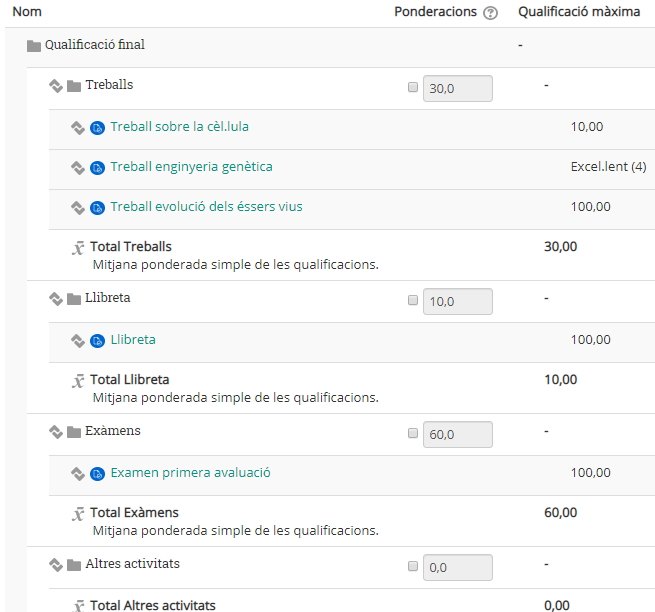655x612 pixels.
Task: Select the Exàmens folder icon
Action: 74,432
